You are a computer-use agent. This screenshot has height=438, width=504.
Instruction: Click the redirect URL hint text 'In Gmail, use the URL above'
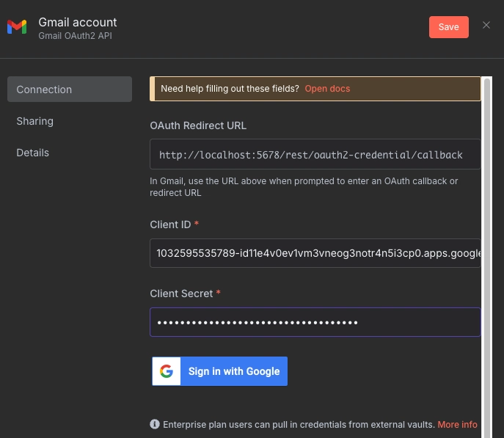click(x=304, y=186)
